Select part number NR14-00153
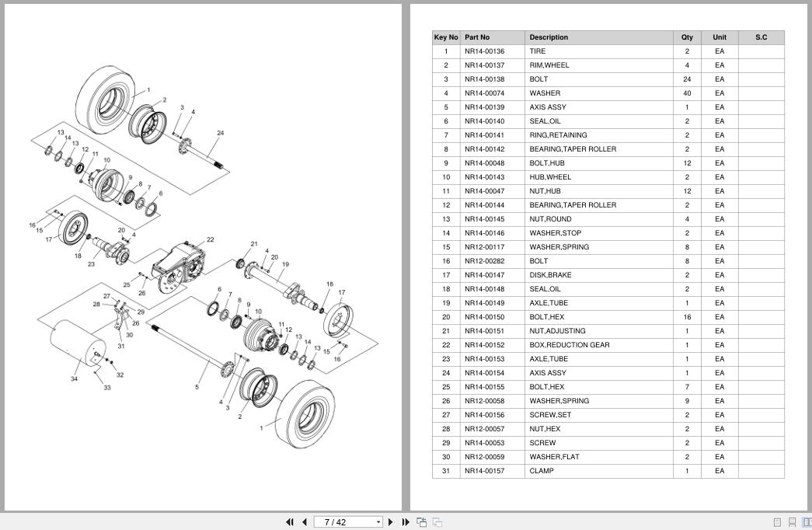The height and width of the screenshot is (530, 812). pos(484,359)
